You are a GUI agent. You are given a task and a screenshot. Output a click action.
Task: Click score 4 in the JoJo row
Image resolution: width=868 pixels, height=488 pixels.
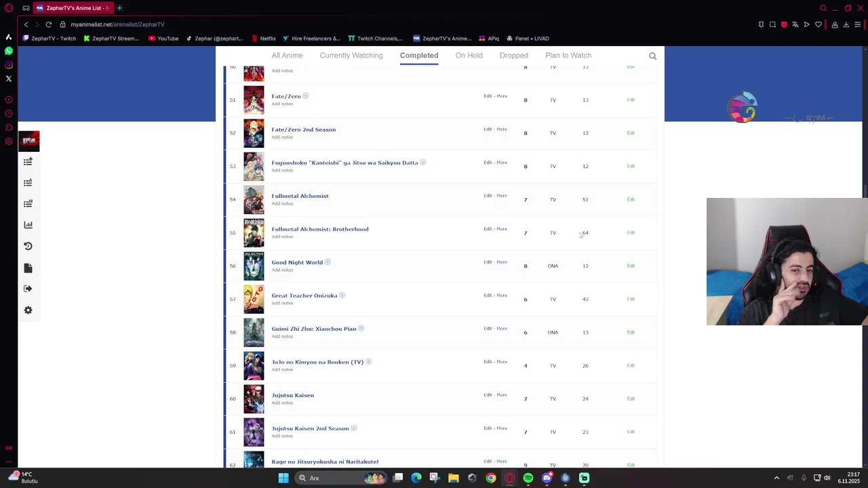coord(525,365)
